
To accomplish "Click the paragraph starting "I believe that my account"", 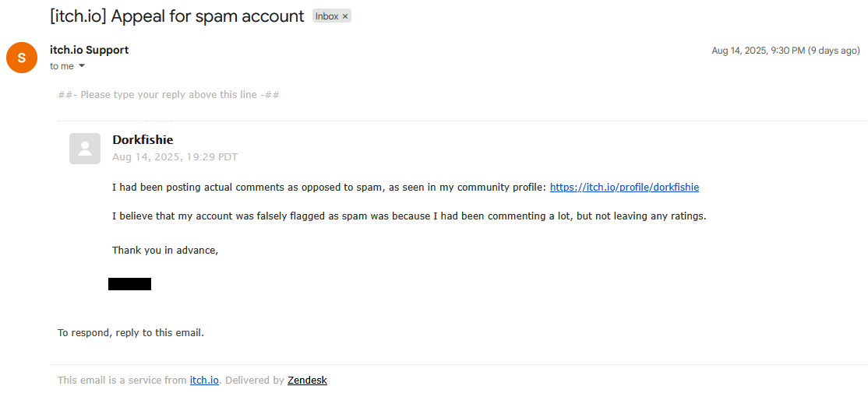I will 409,216.
